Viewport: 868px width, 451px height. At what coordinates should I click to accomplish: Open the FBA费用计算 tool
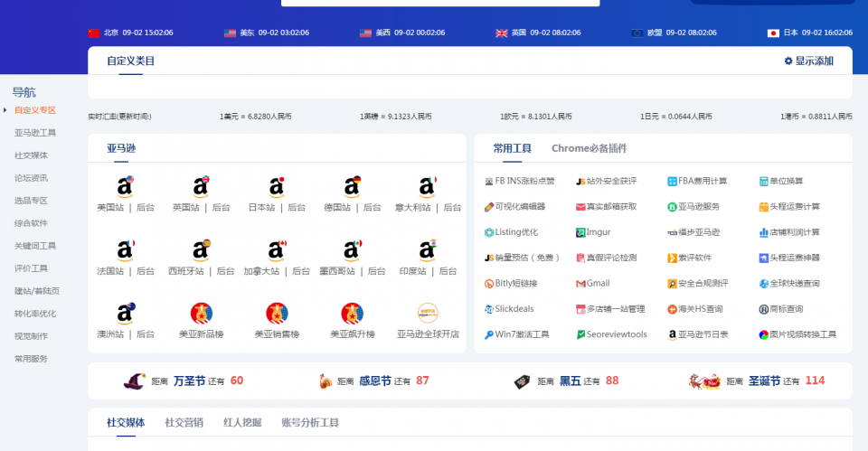[697, 181]
